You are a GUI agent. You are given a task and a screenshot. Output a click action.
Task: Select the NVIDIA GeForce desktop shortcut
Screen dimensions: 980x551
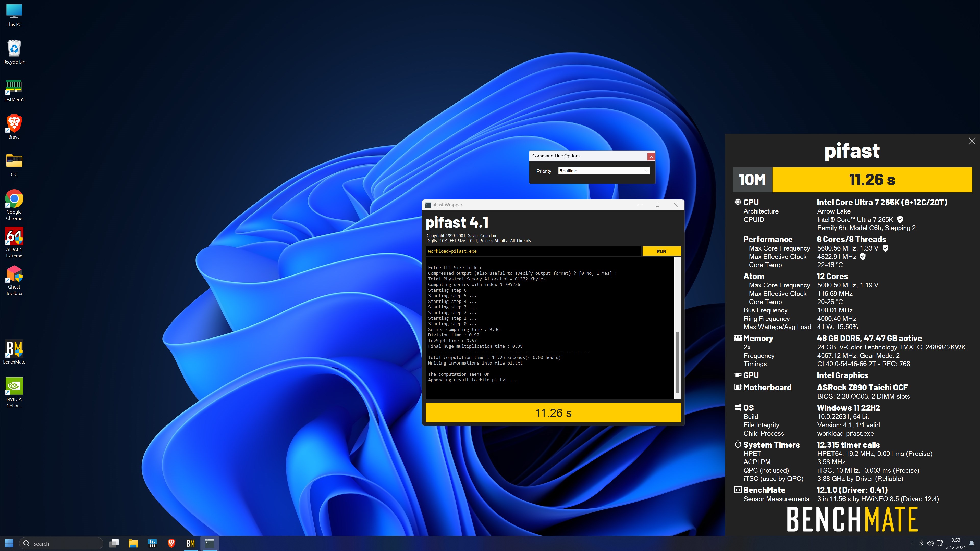point(14,393)
